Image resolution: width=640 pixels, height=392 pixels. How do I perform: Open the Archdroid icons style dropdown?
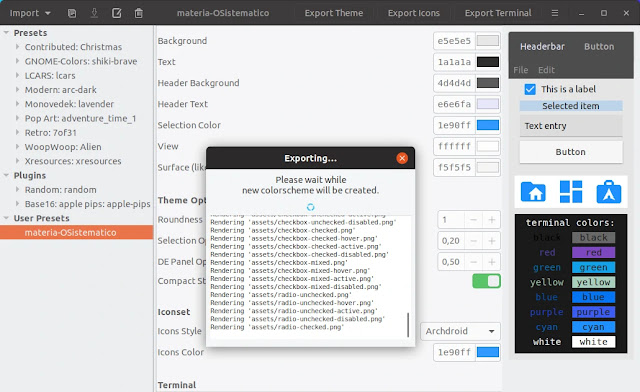point(460,331)
